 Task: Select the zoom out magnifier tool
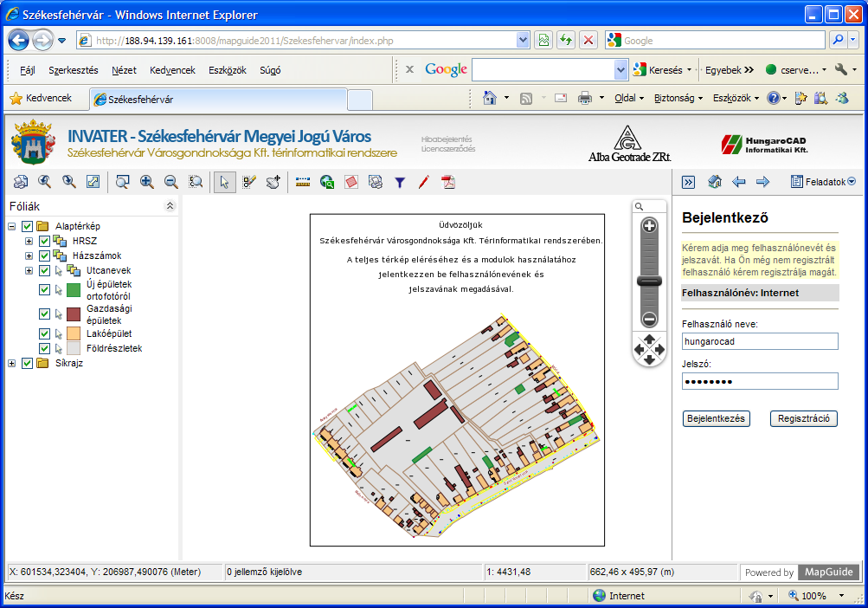[x=171, y=182]
